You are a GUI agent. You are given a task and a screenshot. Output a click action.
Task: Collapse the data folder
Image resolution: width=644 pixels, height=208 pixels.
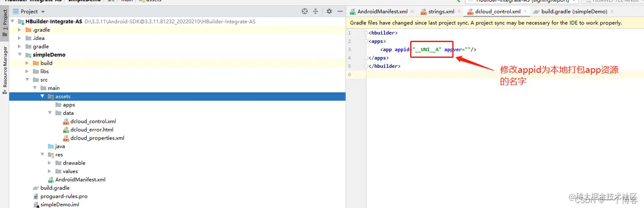pyautogui.click(x=50, y=113)
